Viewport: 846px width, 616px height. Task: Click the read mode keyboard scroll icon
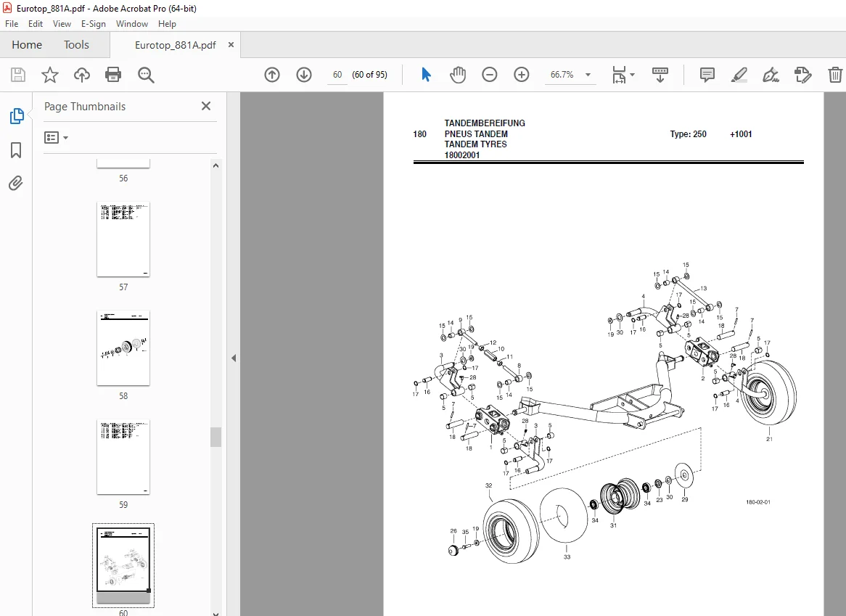coord(660,75)
